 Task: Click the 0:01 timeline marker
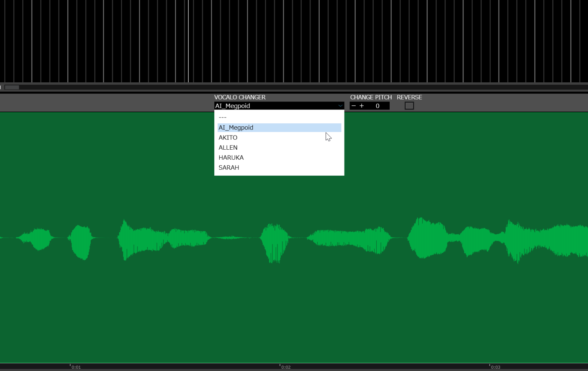pos(76,367)
